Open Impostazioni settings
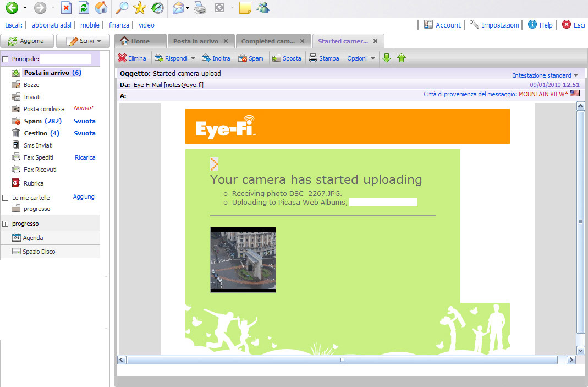 pyautogui.click(x=494, y=25)
